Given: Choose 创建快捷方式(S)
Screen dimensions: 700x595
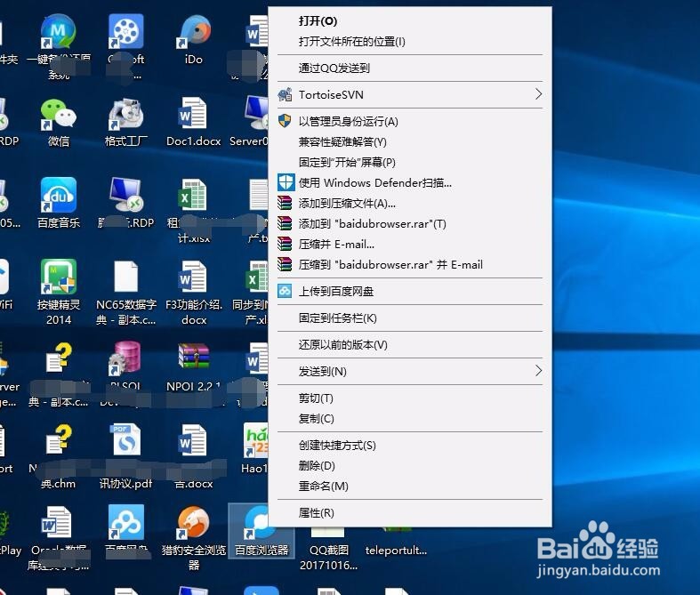Looking at the screenshot, I should pos(410,445).
